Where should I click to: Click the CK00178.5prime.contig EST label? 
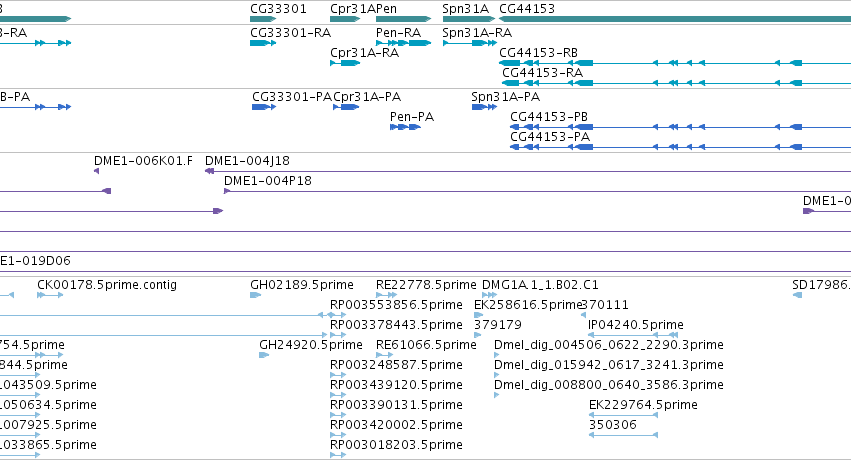[x=107, y=285]
